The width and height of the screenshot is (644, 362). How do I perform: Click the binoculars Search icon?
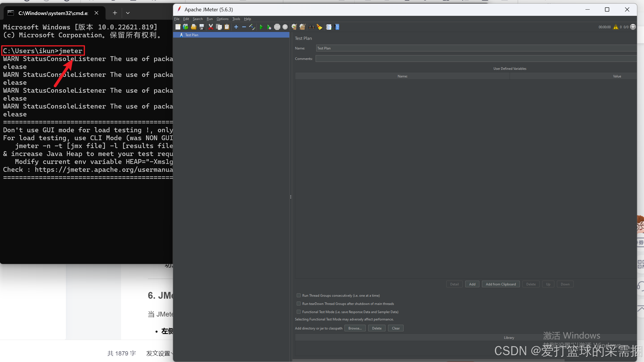[312, 27]
